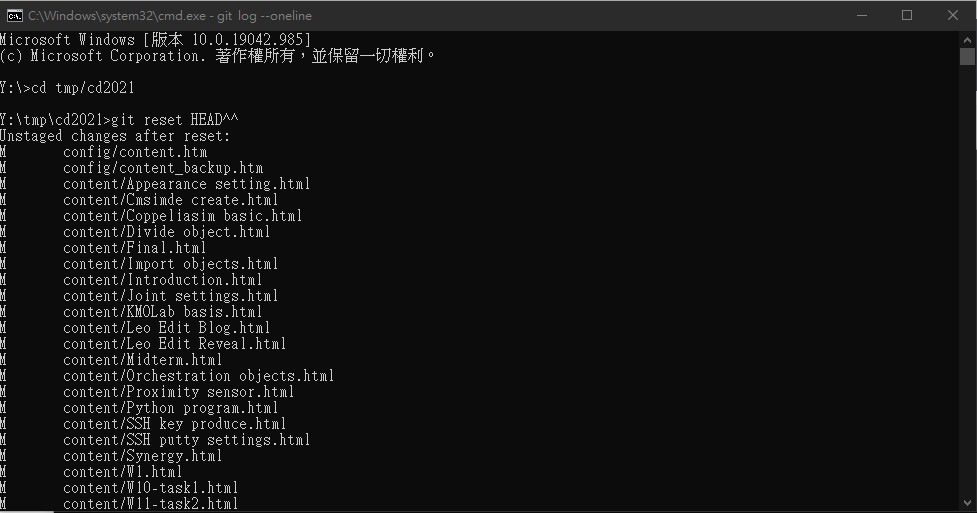Click 'content/Orchestration objects.html' text

point(198,376)
